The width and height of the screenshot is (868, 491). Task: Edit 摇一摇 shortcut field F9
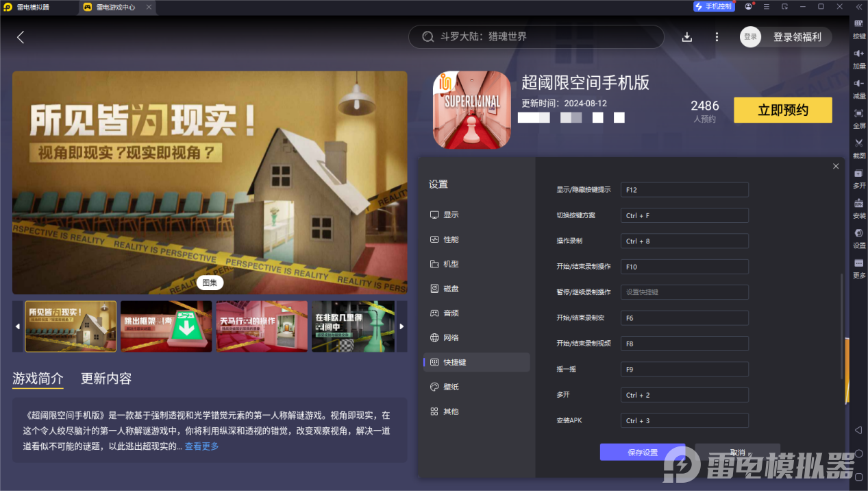(x=684, y=369)
